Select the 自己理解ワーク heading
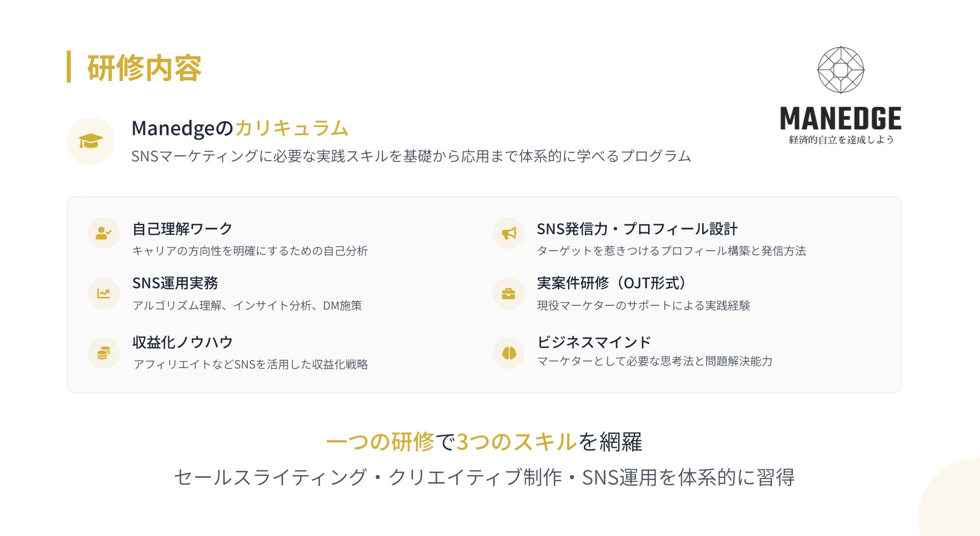Image resolution: width=980 pixels, height=536 pixels. (x=182, y=229)
